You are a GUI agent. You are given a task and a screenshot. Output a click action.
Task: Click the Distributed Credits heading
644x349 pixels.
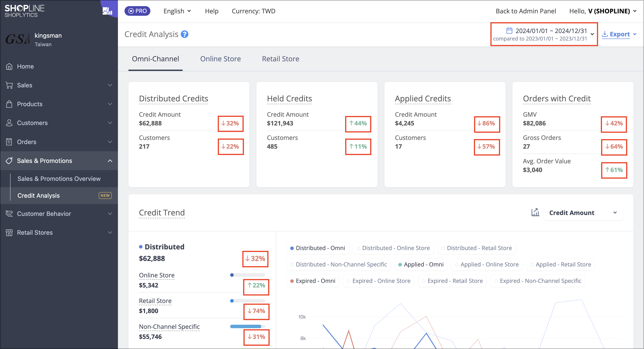coord(174,98)
